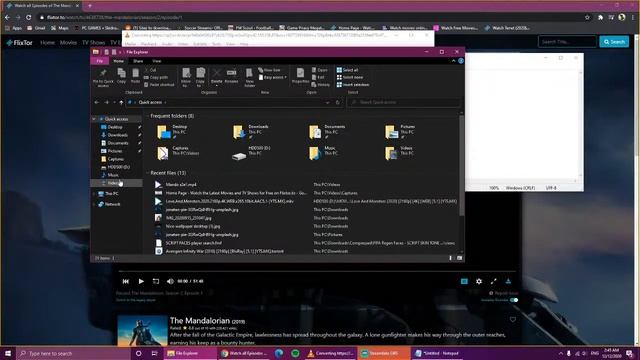
Task: Click the Search Quick access field
Action: (404, 102)
